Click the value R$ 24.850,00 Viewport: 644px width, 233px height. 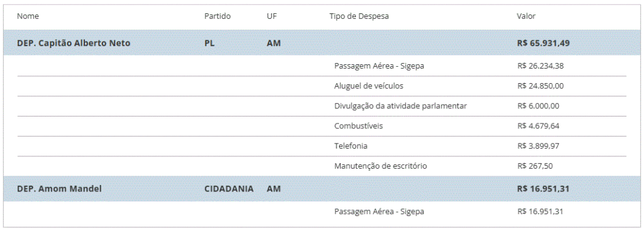point(540,86)
